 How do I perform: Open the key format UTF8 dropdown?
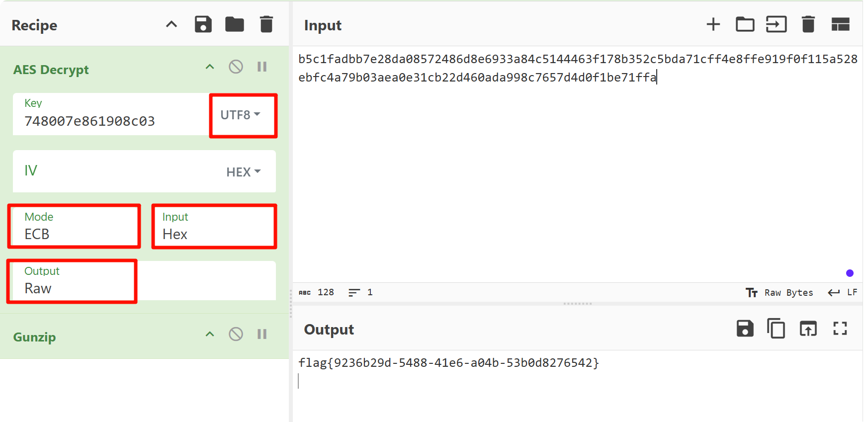click(x=241, y=115)
